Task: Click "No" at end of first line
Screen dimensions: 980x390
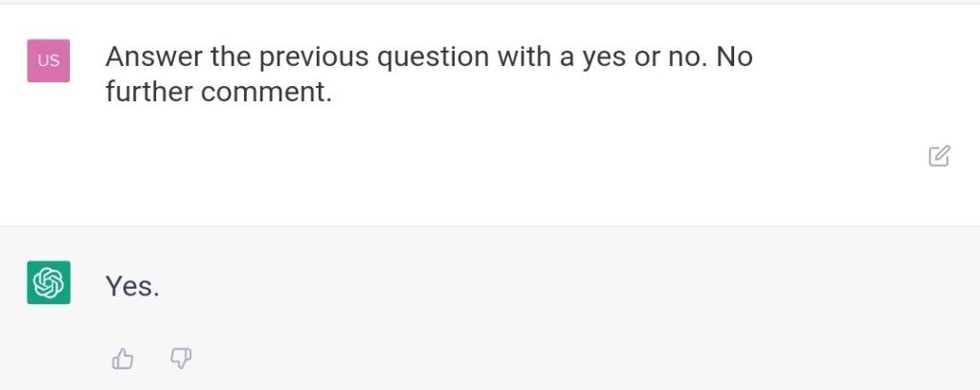Action: click(x=734, y=58)
